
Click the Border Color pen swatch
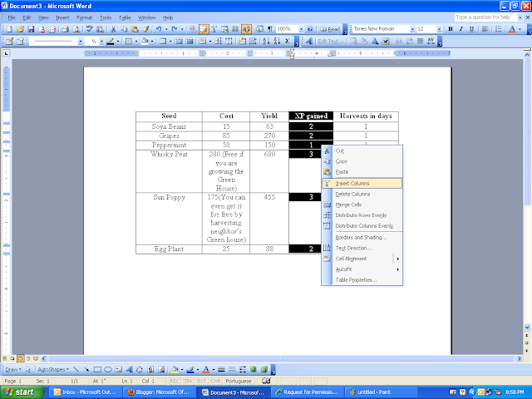111,42
